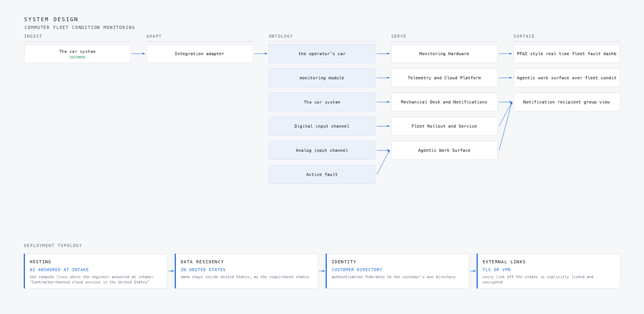Select the Hosting deployment card
Screen dimensions: 644x314
95,271
